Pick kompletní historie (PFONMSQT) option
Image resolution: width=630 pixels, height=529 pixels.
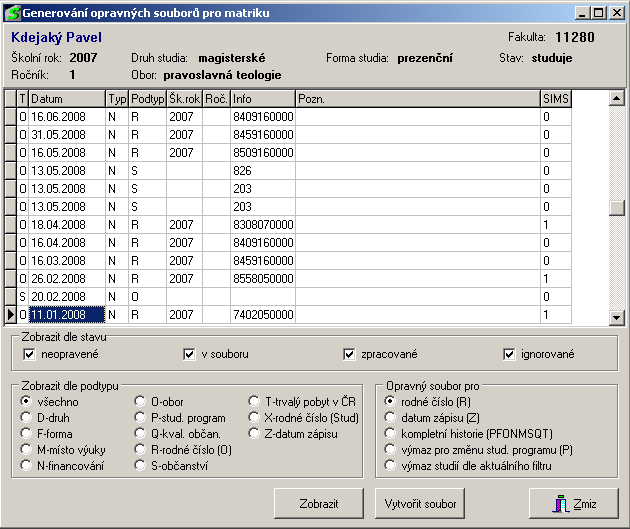tap(392, 433)
